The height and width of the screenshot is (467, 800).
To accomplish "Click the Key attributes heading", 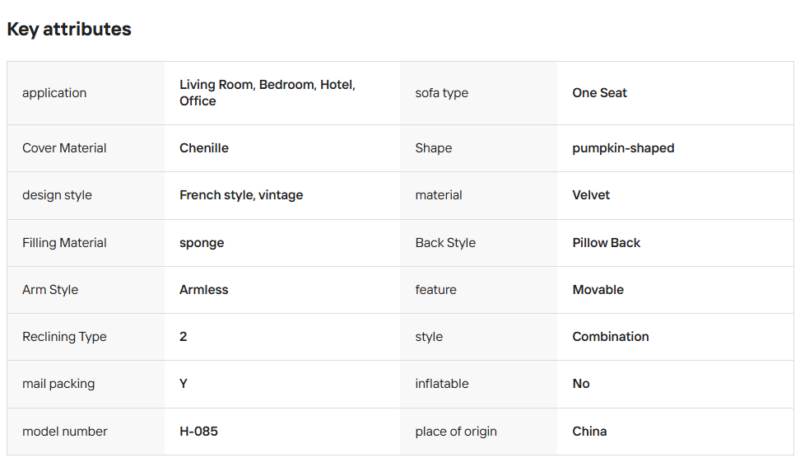I will (69, 29).
